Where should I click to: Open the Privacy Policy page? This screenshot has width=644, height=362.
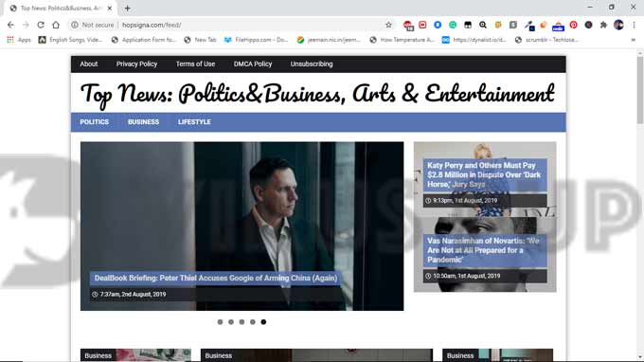[136, 64]
